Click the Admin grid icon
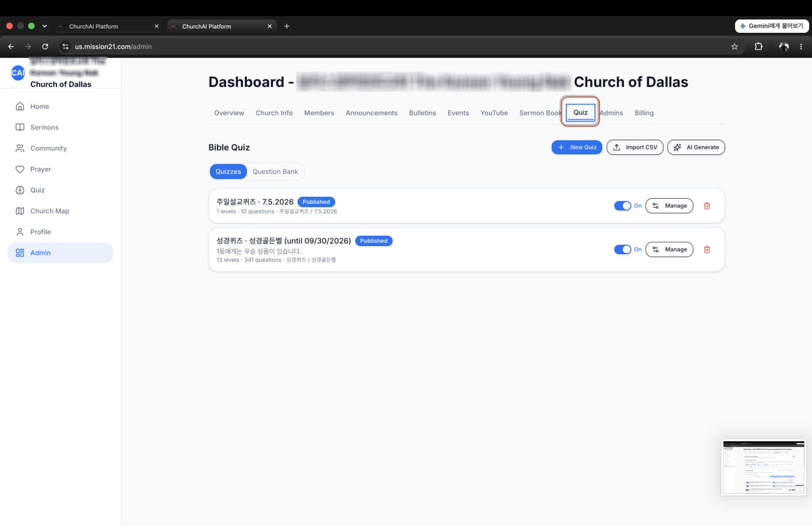The image size is (812, 526). pos(20,253)
